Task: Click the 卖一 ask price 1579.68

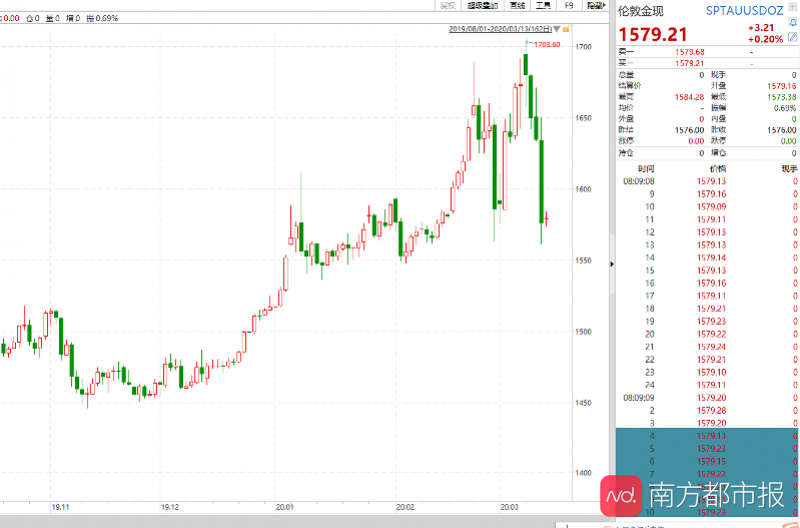Action: pyautogui.click(x=689, y=52)
